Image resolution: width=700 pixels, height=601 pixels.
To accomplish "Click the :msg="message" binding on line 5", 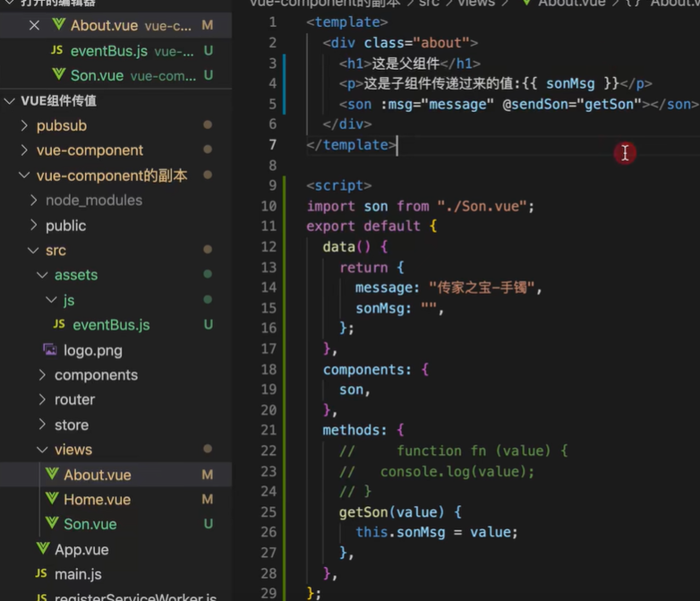I will [437, 105].
